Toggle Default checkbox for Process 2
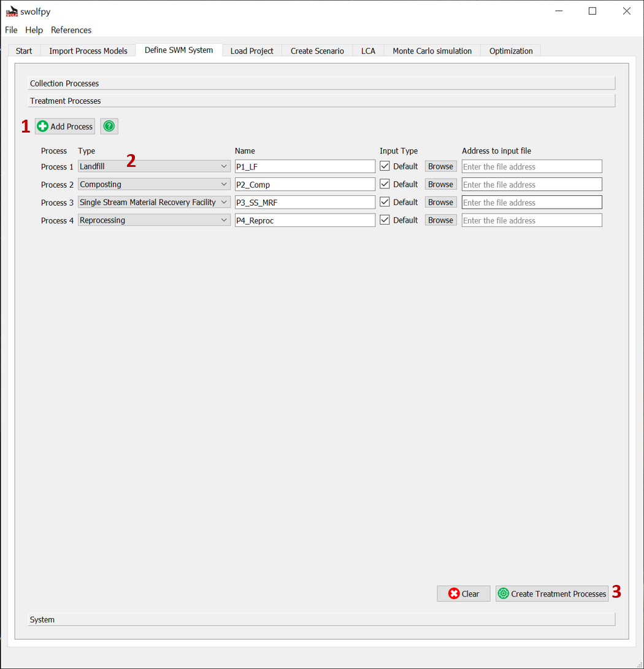This screenshot has width=644, height=669. point(385,184)
